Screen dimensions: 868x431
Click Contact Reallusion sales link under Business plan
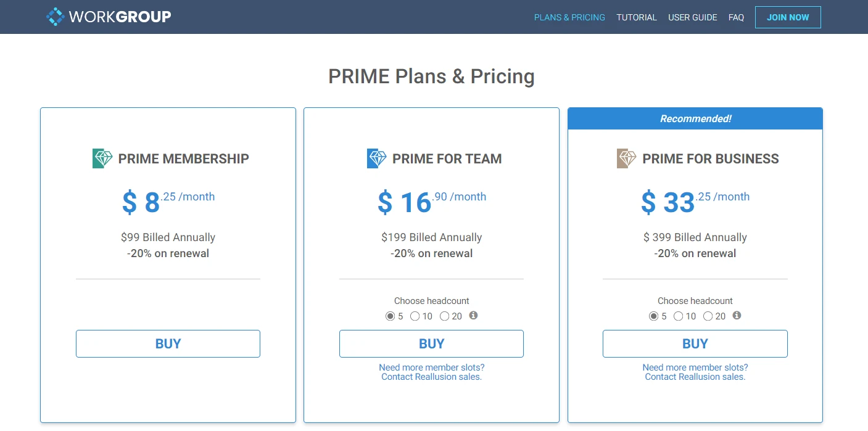point(695,377)
